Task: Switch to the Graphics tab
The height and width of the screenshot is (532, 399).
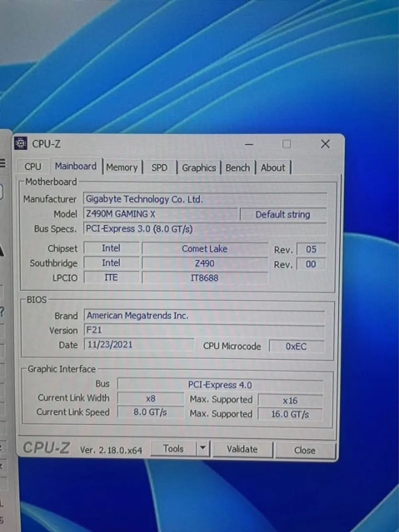Action: click(199, 167)
